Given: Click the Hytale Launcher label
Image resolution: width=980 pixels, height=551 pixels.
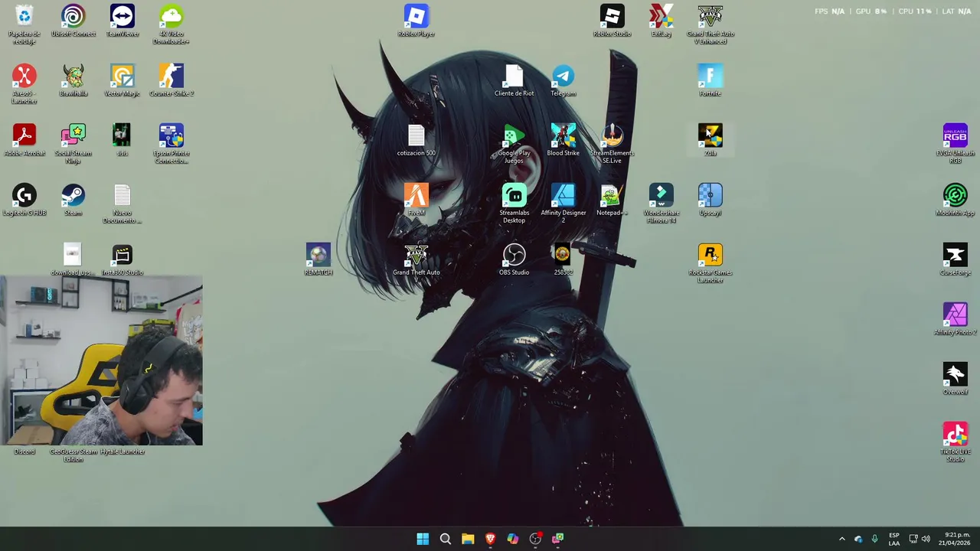Looking at the screenshot, I should (x=122, y=452).
